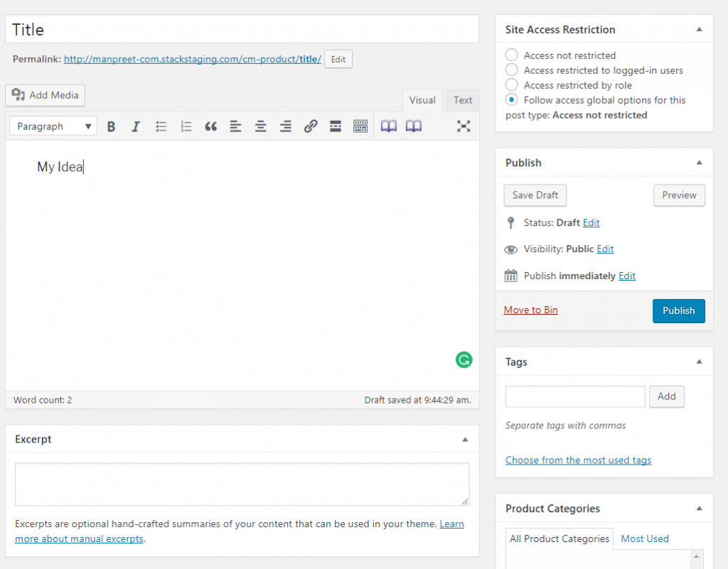The image size is (728, 569).
Task: Enter distraction-free fullscreen mode
Action: click(x=464, y=126)
